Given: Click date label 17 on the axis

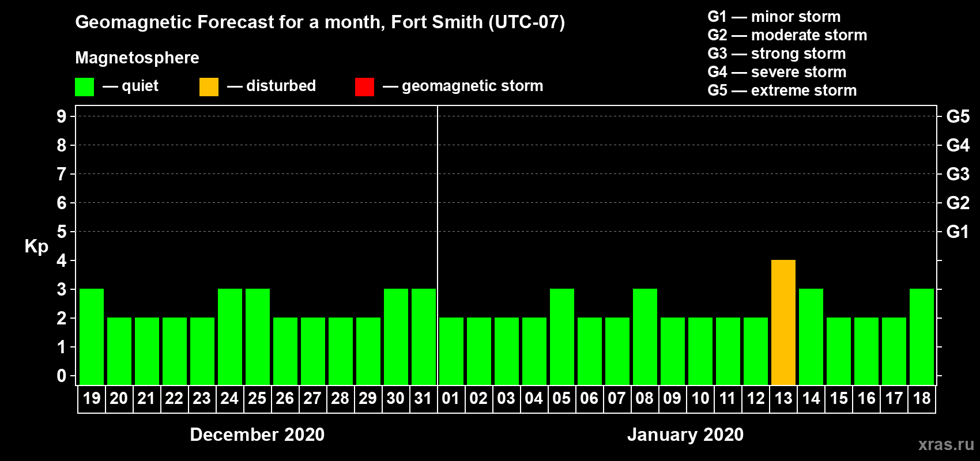Looking at the screenshot, I should 894,398.
